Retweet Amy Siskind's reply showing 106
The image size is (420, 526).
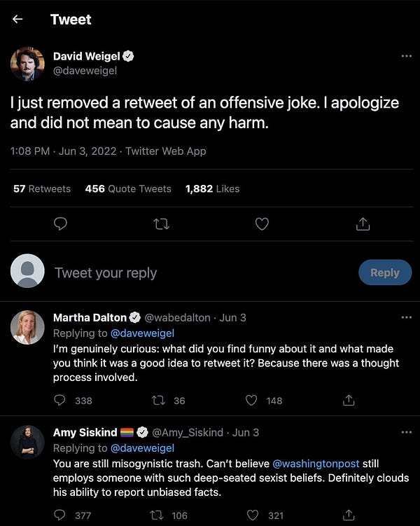[x=157, y=515]
